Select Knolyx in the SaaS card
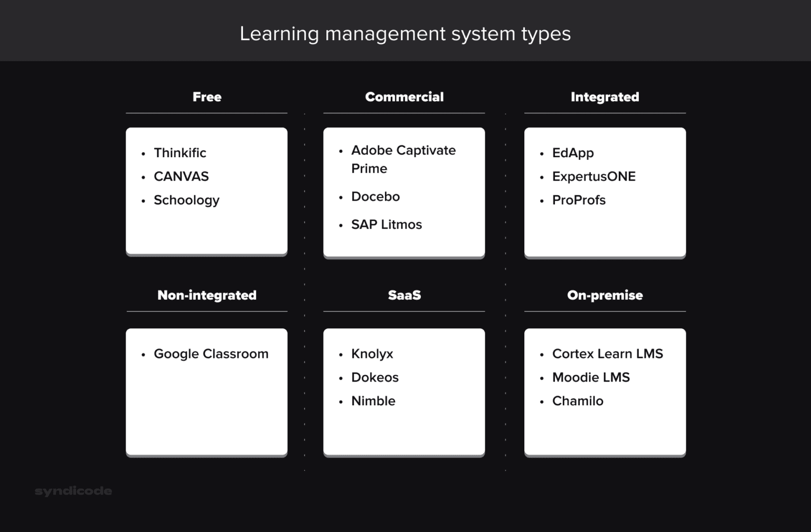 [x=372, y=354]
